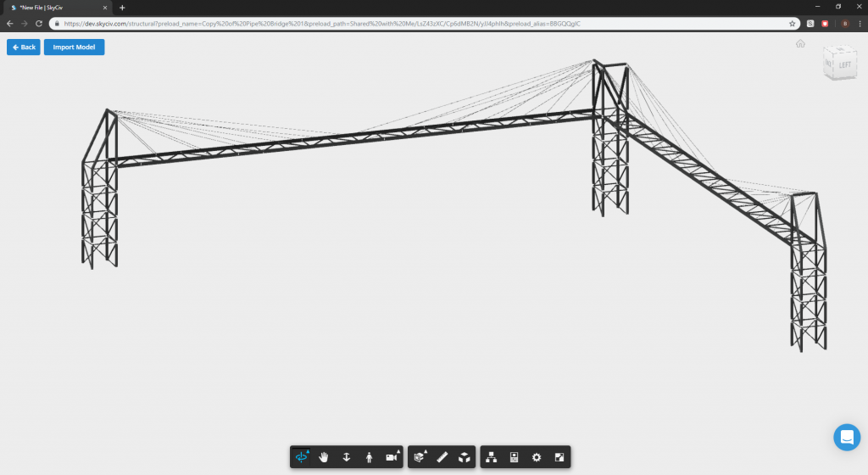Select the vertical zoom arrows tool
The height and width of the screenshot is (475, 868).
[x=347, y=457]
